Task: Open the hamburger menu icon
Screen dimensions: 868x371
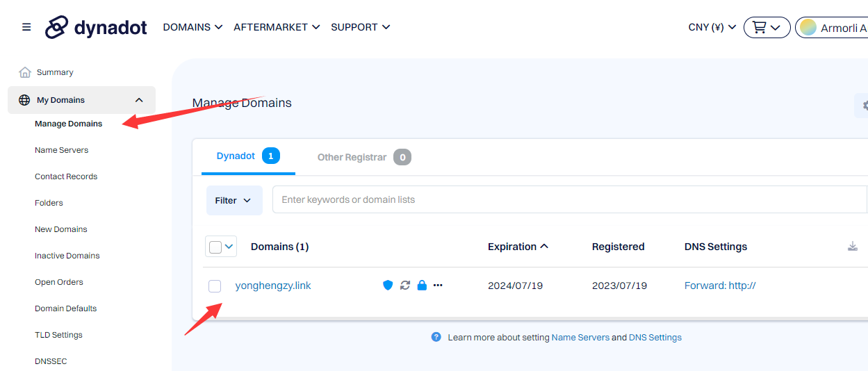Action: pyautogui.click(x=26, y=27)
